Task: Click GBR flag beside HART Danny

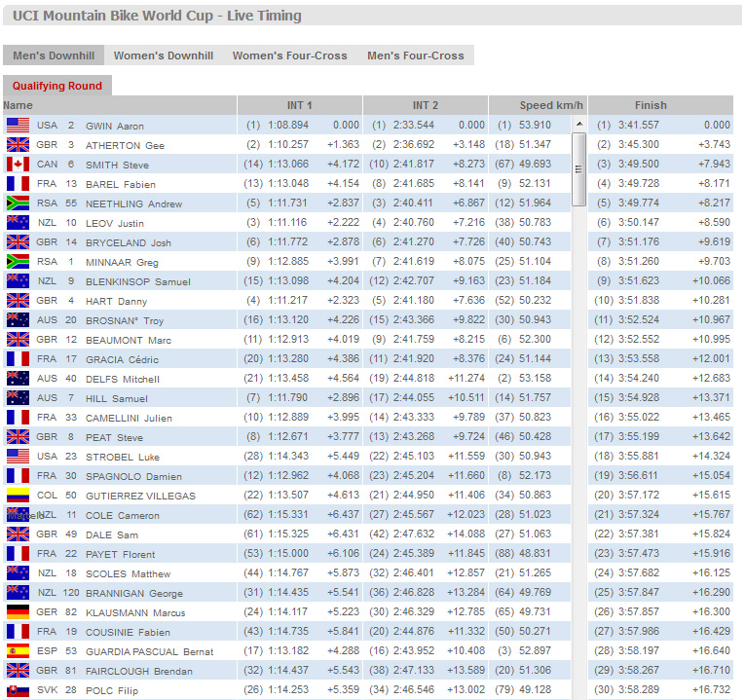Action: click(19, 301)
